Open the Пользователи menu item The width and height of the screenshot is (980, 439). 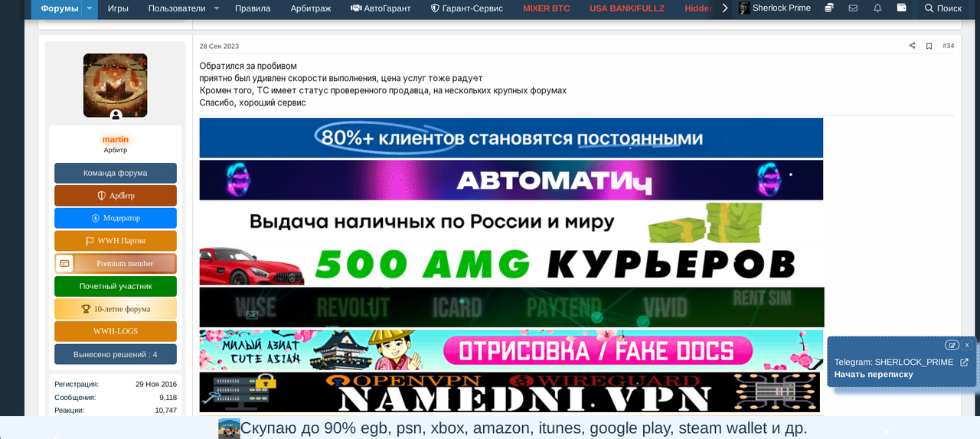[177, 8]
